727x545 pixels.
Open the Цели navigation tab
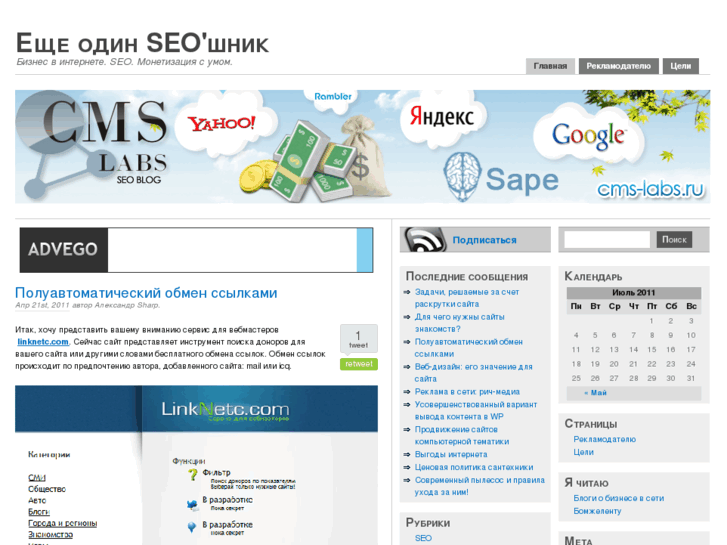click(x=681, y=66)
